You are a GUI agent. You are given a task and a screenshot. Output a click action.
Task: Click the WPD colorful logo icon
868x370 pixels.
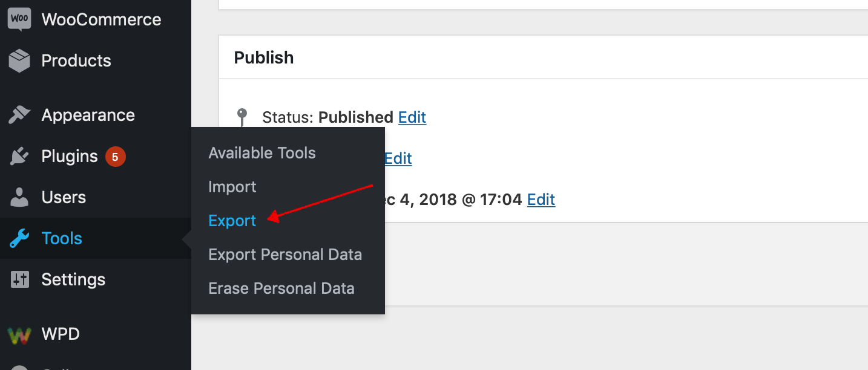(19, 334)
